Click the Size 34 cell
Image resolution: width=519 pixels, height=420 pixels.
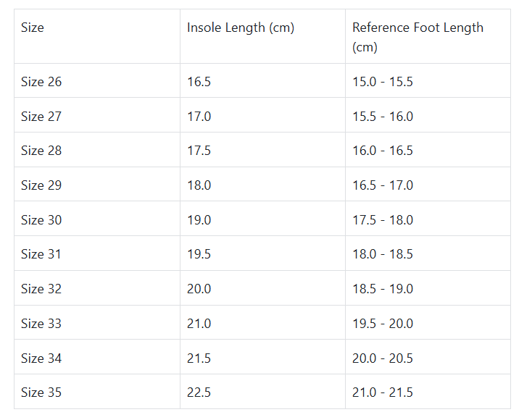pyautogui.click(x=41, y=358)
